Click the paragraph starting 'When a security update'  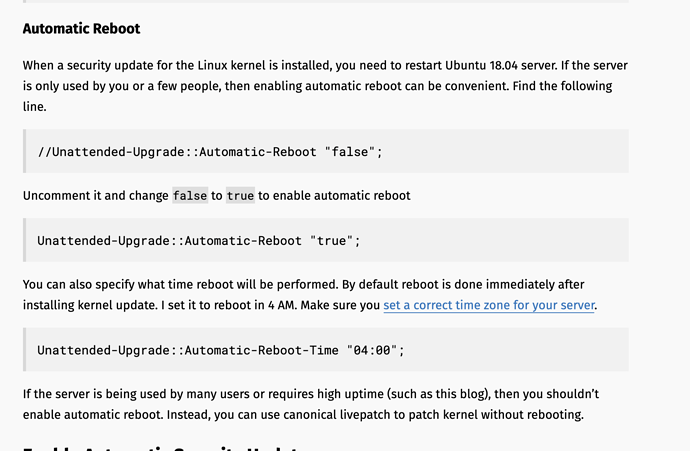point(325,86)
